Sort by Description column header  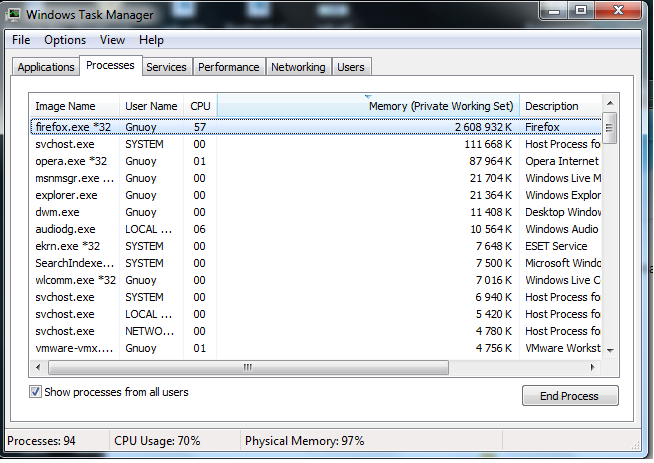(x=561, y=106)
